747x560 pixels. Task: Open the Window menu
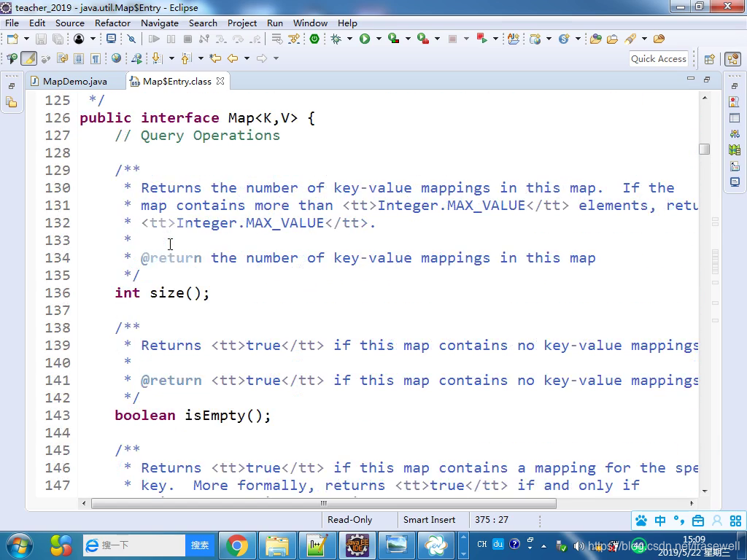click(310, 23)
